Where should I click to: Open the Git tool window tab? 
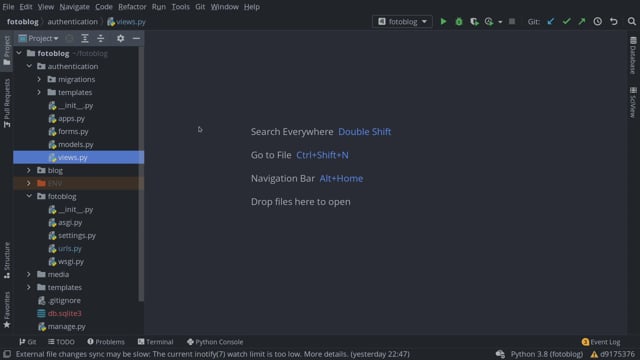click(x=27, y=342)
